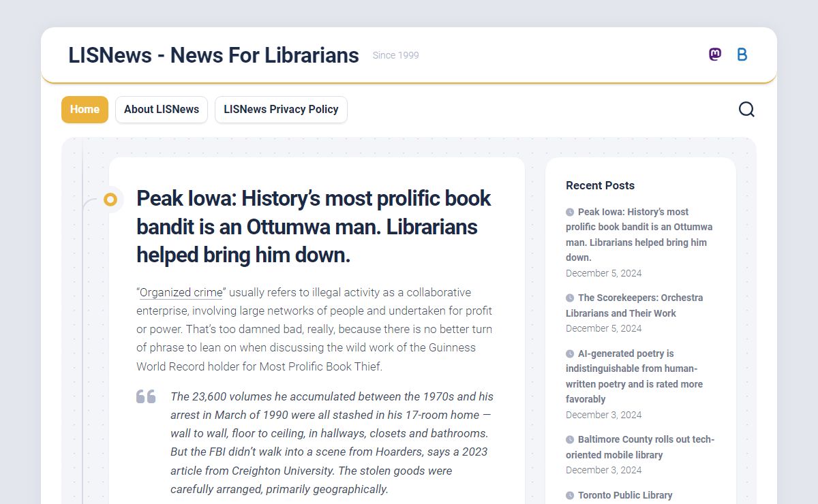
Task: Click clock icon beside sidebar Peak Iowa post
Action: tap(570, 212)
